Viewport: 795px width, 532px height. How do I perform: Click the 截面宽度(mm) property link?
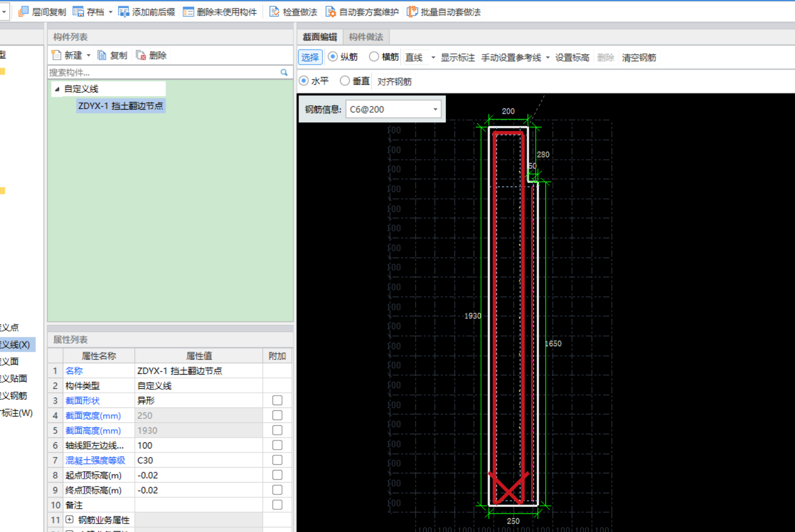(93, 415)
